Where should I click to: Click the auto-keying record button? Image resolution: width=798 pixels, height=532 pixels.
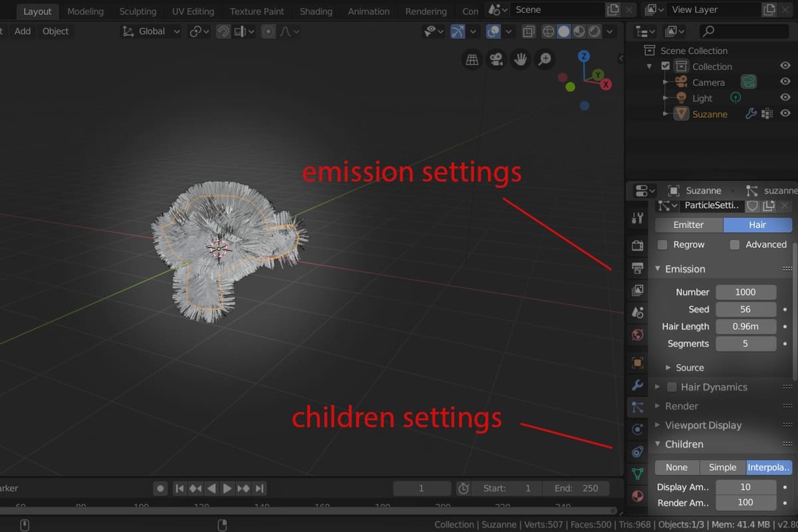(x=160, y=488)
